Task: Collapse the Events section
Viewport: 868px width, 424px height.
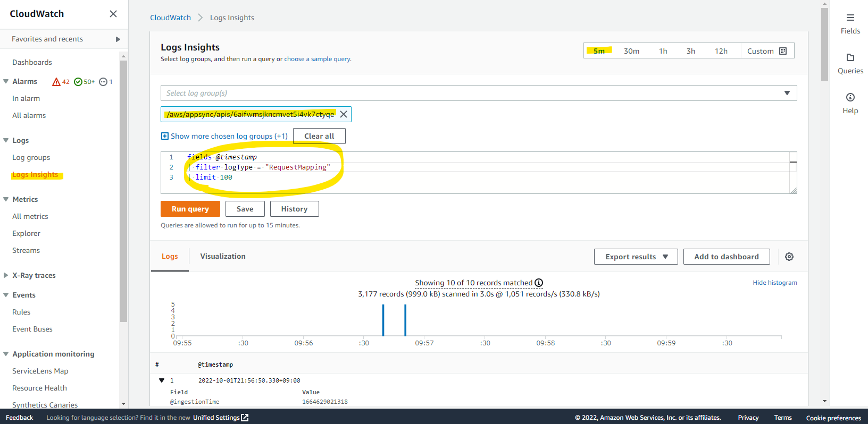Action: 6,295
